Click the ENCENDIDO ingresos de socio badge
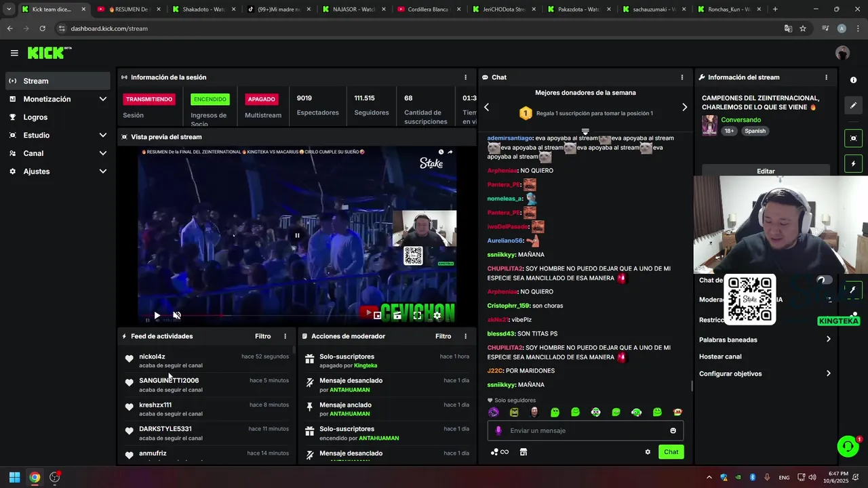The height and width of the screenshot is (488, 868). coord(210,99)
